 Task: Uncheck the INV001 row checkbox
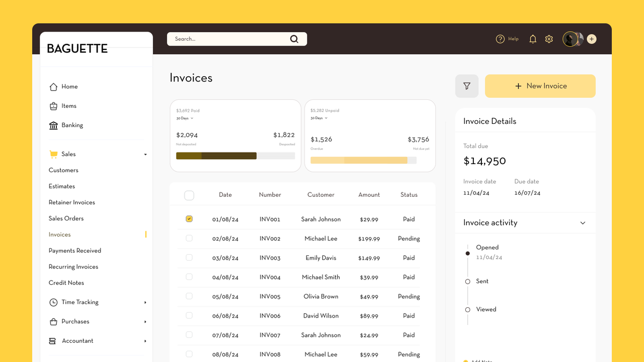coord(189,219)
